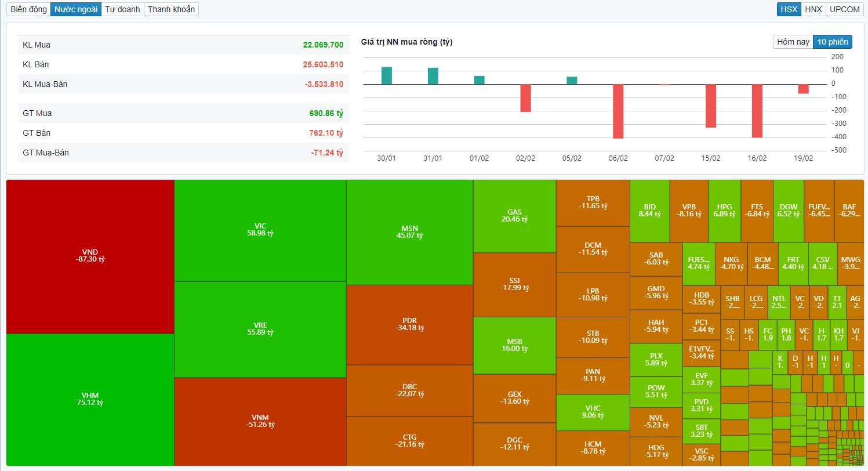This screenshot has height=471, width=868.
Task: Click the GEX treemap tile
Action: 515,398
